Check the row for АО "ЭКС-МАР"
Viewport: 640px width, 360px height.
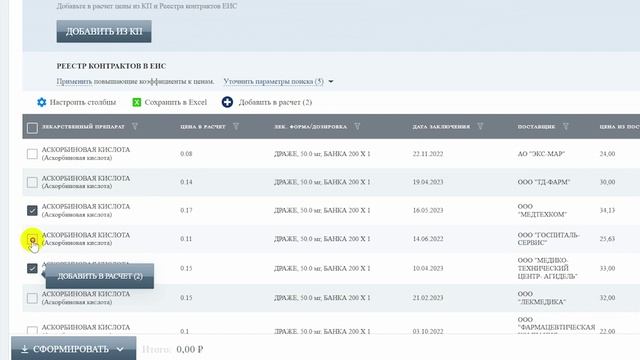pos(32,154)
